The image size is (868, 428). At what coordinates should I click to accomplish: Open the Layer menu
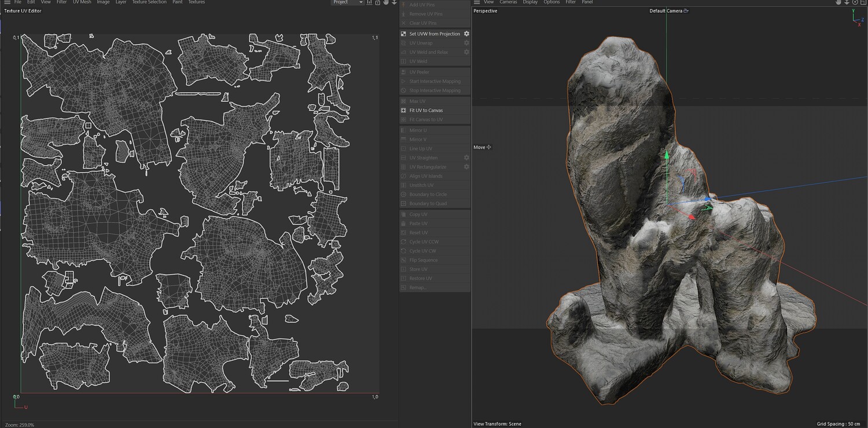(x=121, y=2)
